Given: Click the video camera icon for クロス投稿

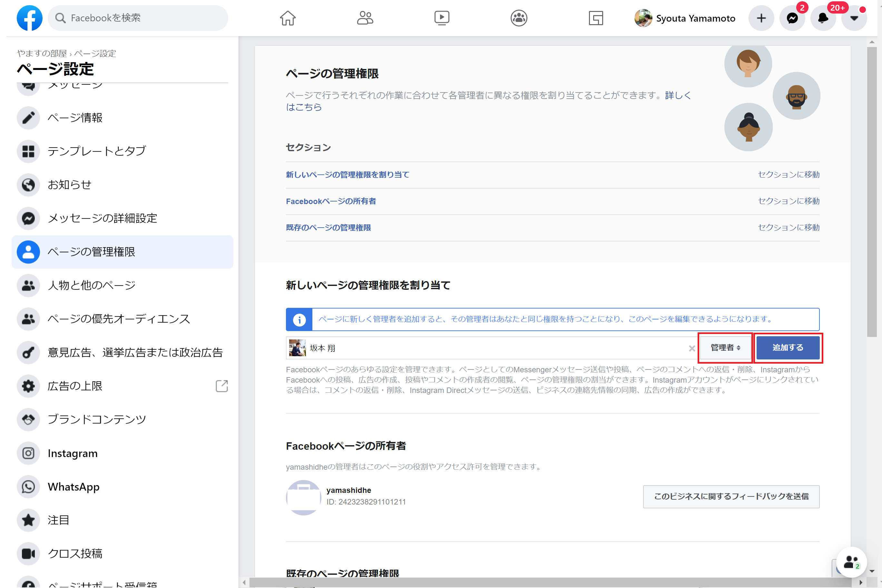Looking at the screenshot, I should point(28,554).
